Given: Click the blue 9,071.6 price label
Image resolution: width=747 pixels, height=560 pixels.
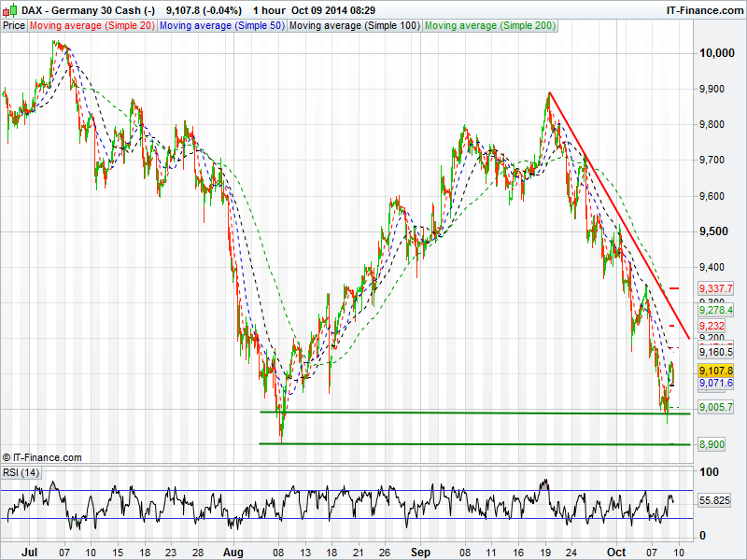Looking at the screenshot, I should pos(716,384).
